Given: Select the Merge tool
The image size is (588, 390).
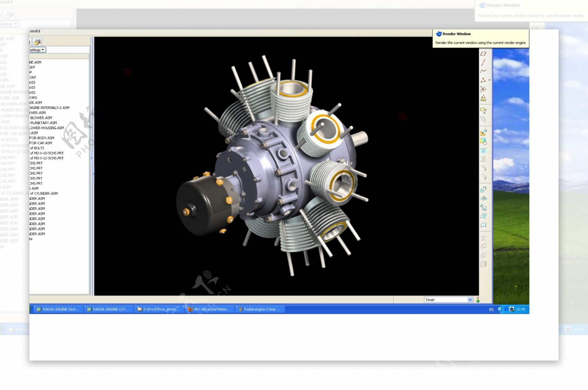Looking at the screenshot, I should 483,247.
